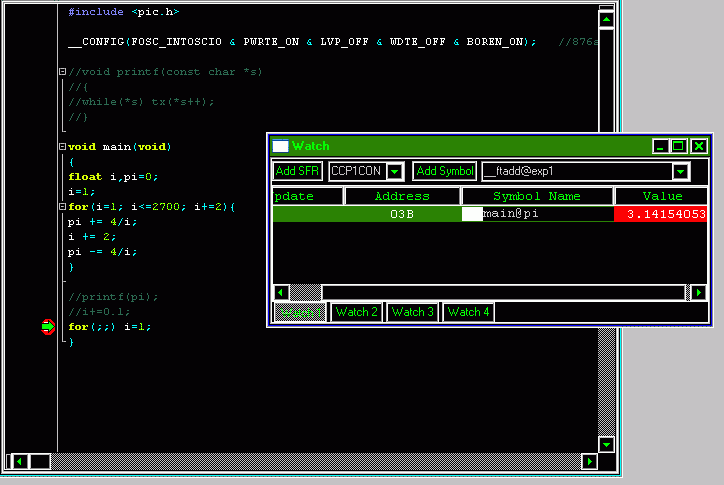Viewport: 724px width, 485px height.
Task: Open the Watch window system icon
Action: 280,146
